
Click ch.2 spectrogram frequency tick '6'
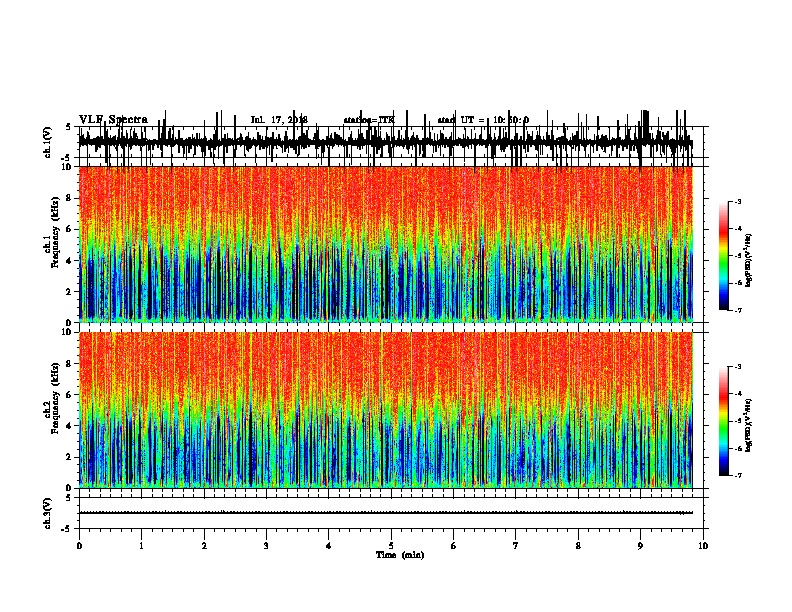(x=70, y=395)
